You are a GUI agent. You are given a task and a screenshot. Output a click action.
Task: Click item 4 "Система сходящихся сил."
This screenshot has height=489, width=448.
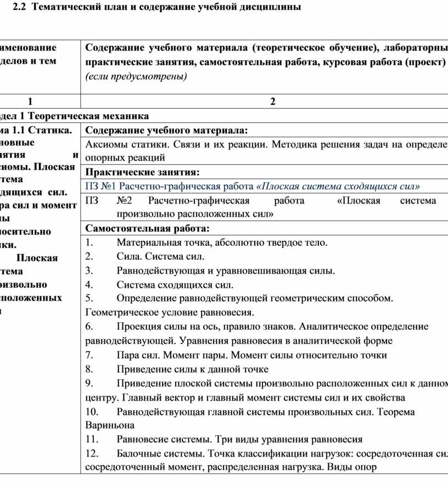(175, 285)
